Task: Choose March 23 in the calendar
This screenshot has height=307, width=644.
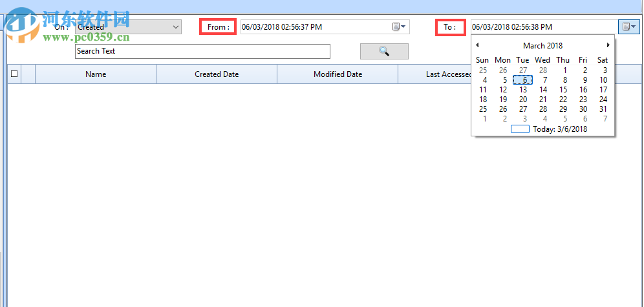Action: (x=583, y=100)
